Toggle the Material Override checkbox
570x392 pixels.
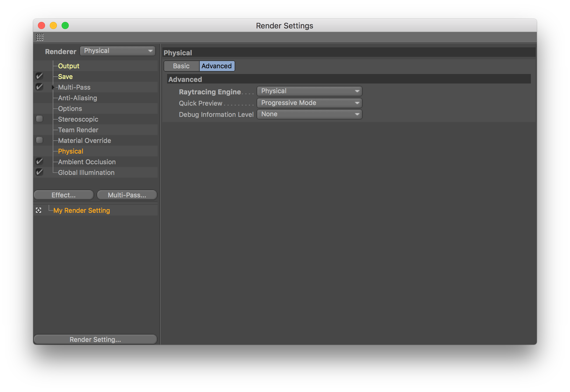pos(39,141)
